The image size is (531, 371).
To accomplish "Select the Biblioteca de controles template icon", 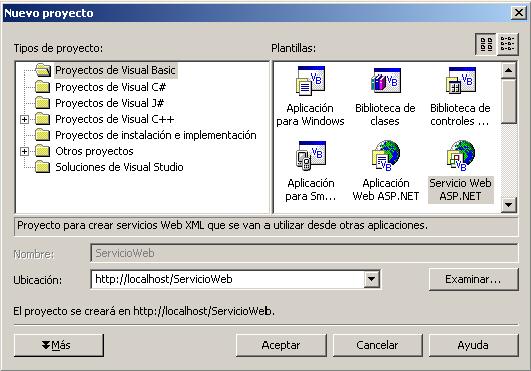I will 461,80.
